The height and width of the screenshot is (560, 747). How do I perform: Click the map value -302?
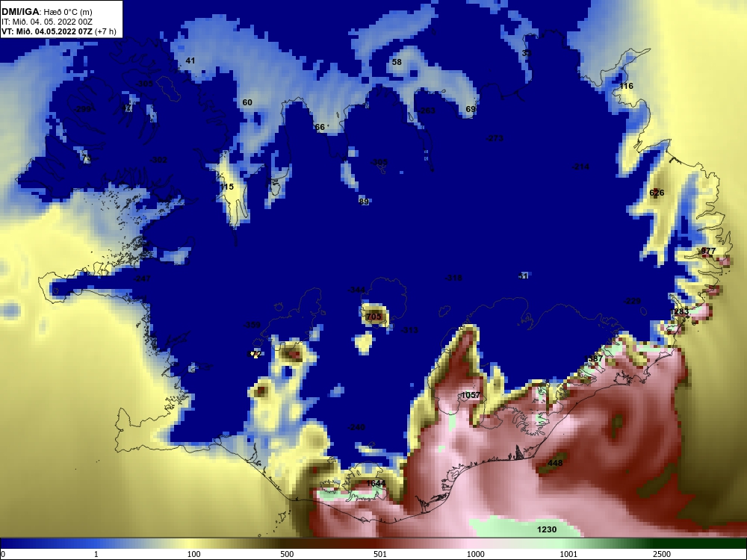158,160
